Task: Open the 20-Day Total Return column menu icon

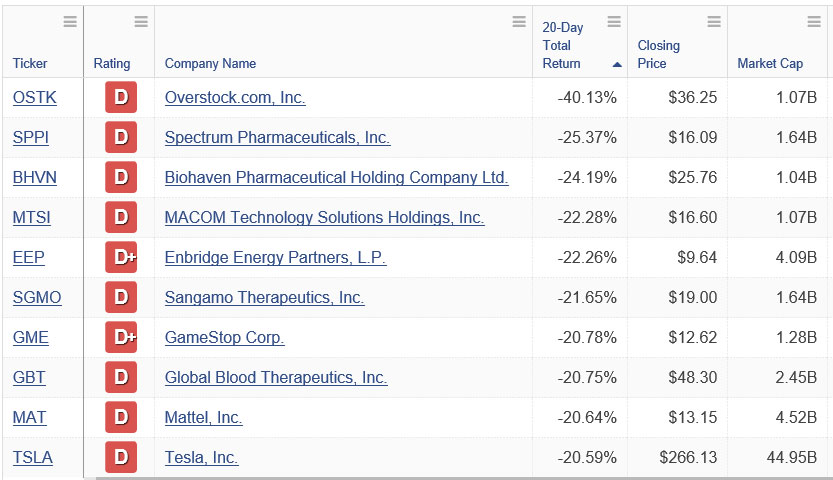Action: click(614, 22)
